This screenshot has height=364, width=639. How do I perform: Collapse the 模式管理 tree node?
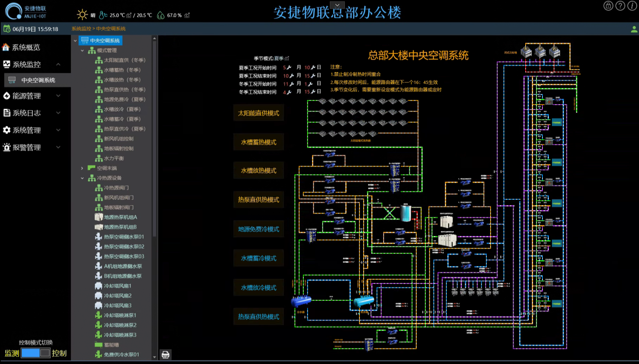[82, 50]
